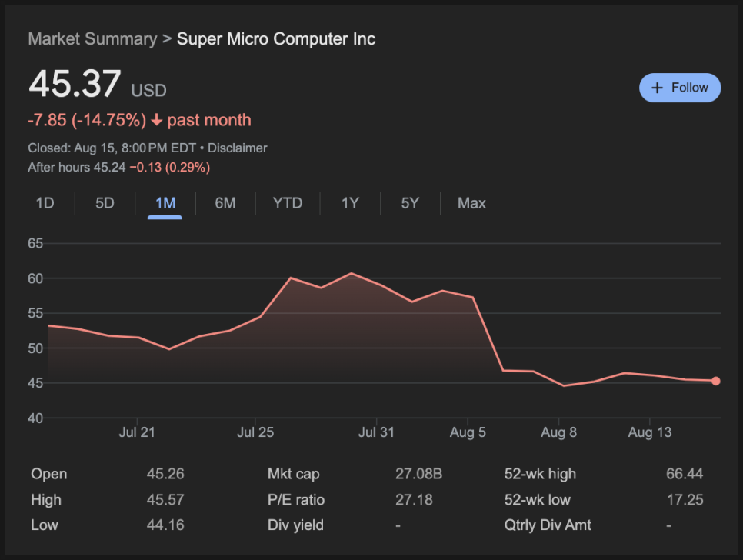This screenshot has height=560, width=743.
Task: Click the plus icon in Follow
Action: point(657,88)
